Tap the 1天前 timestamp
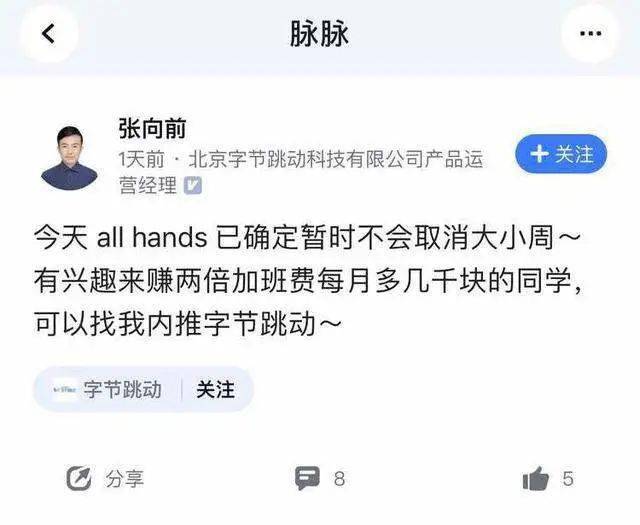 tap(141, 159)
